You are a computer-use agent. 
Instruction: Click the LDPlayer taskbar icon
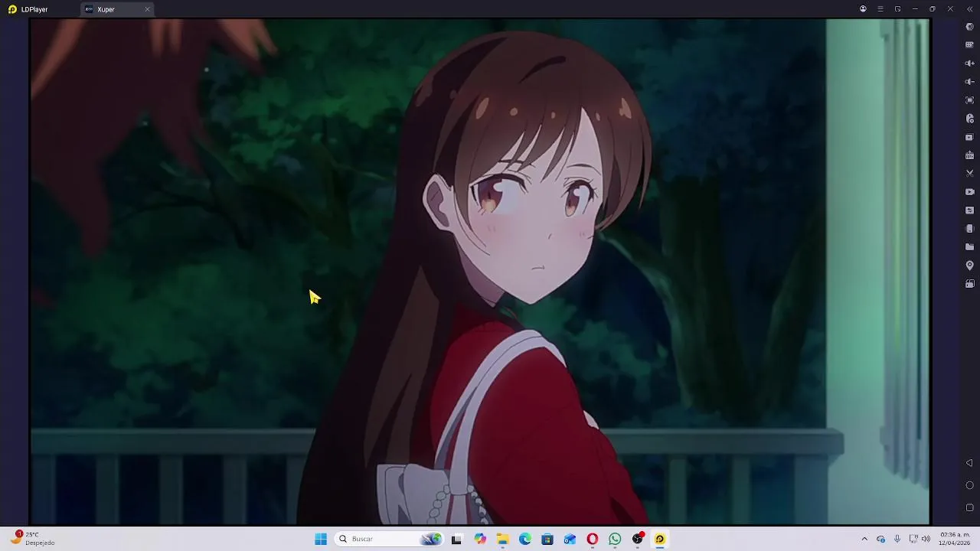660,539
